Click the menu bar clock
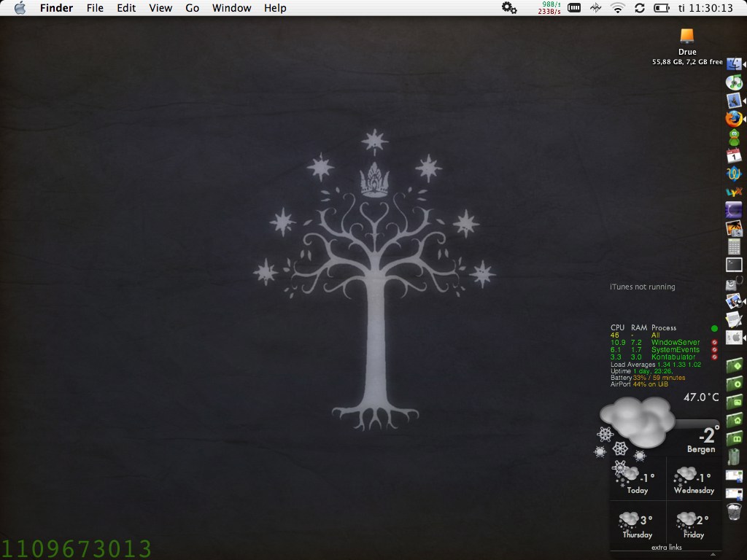This screenshot has height=560, width=747. click(x=705, y=8)
